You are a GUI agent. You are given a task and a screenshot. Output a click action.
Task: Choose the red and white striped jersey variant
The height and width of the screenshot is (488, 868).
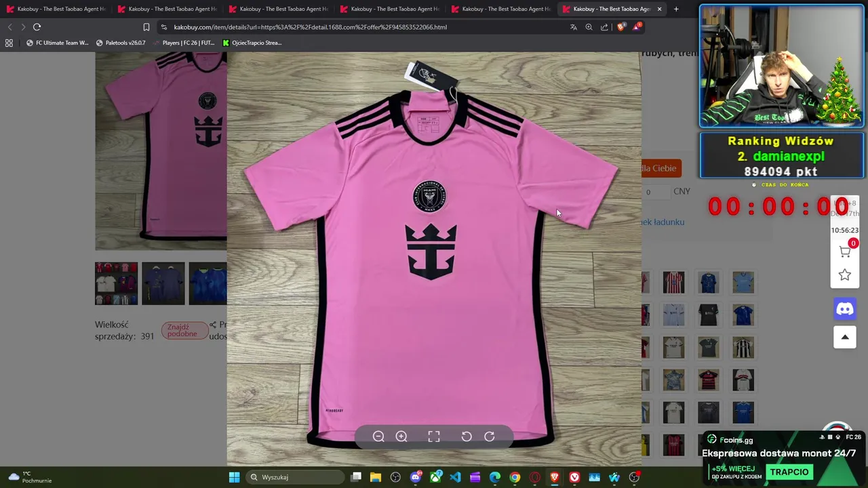click(673, 282)
